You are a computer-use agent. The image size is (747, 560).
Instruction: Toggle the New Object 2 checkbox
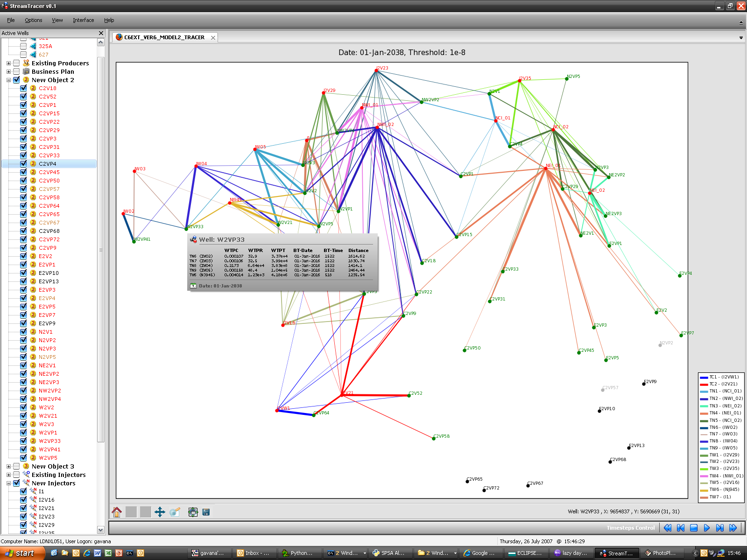(x=16, y=80)
